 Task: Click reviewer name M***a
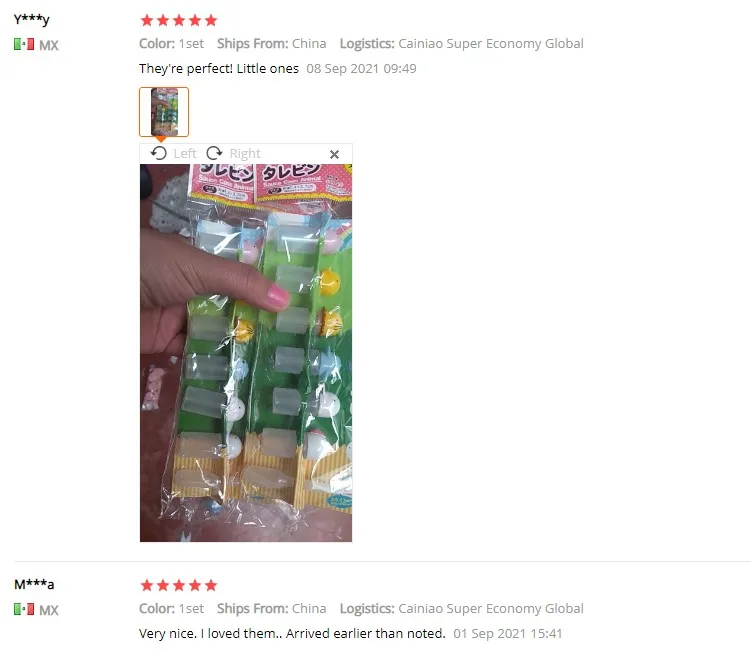[34, 584]
